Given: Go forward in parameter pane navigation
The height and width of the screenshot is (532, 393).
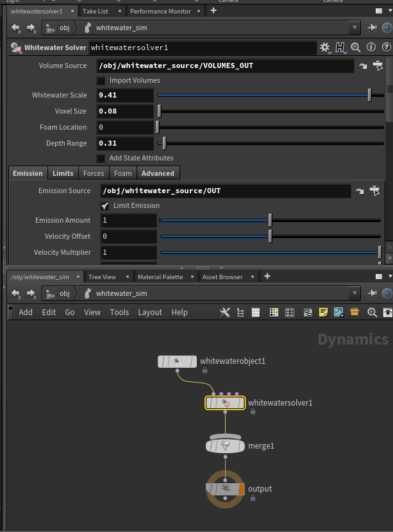Looking at the screenshot, I should 31,28.
